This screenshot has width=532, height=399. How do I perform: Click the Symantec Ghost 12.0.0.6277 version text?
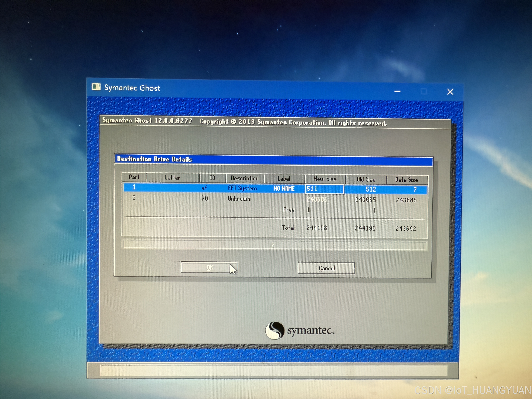(x=147, y=120)
